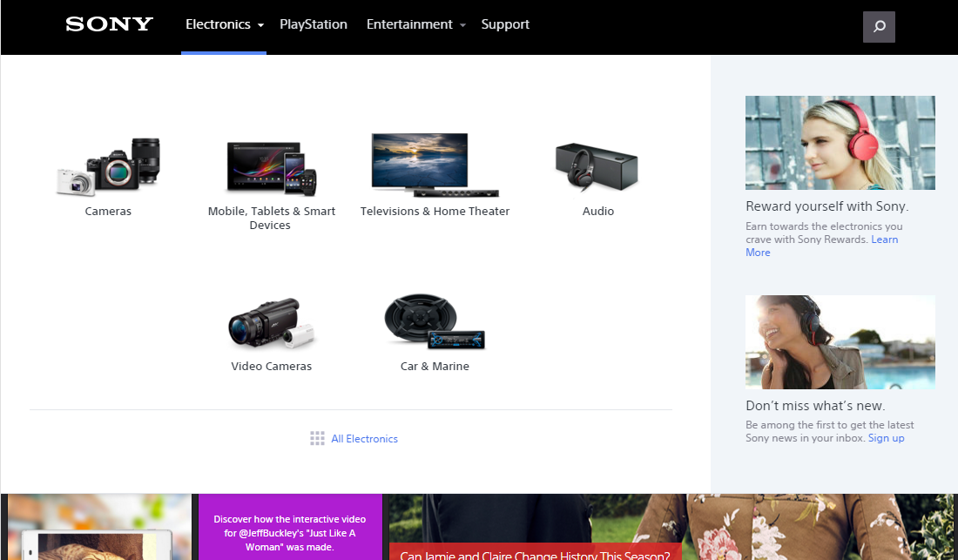
Task: Select Support in the navigation bar
Action: click(505, 24)
